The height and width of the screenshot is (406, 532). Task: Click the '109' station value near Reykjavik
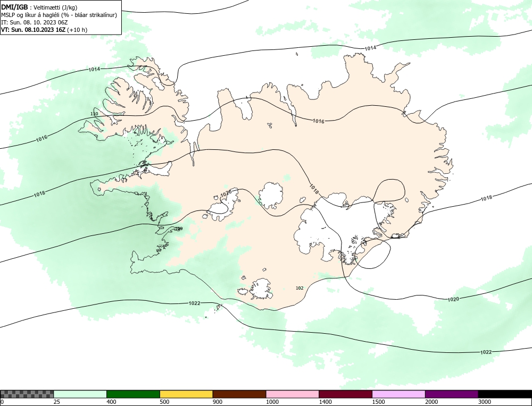coord(178,229)
